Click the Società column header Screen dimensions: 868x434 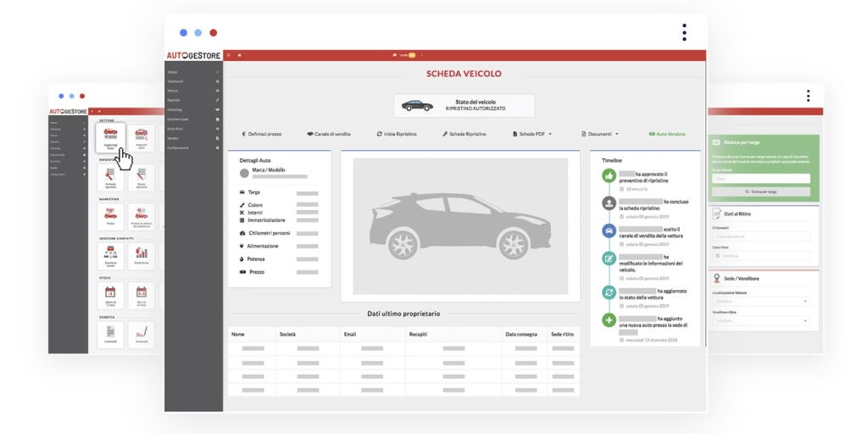[x=287, y=334]
